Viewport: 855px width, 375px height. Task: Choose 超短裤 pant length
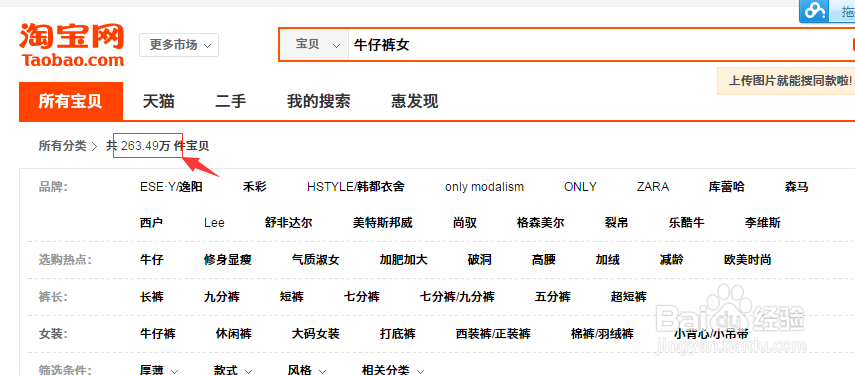(x=628, y=297)
